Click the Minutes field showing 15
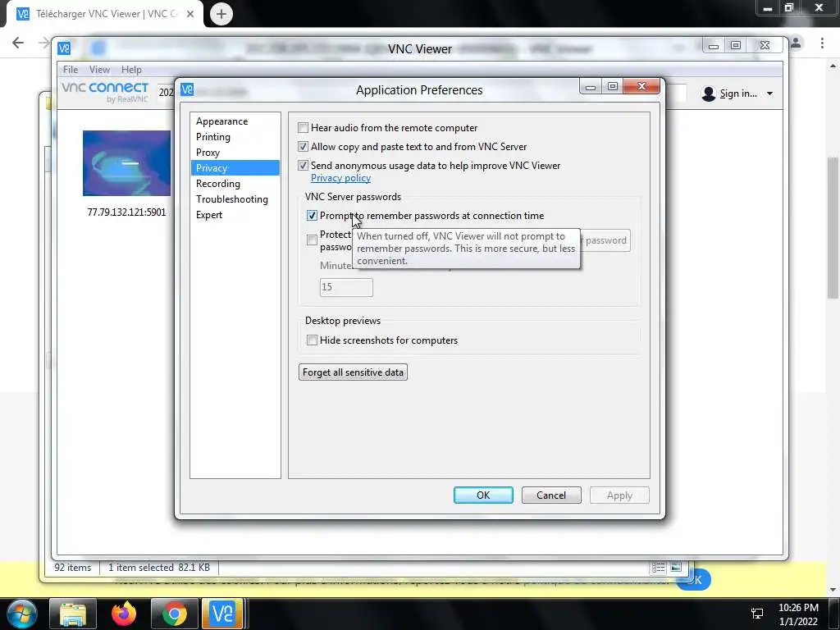Screen dimensions: 840x630 pos(346,287)
